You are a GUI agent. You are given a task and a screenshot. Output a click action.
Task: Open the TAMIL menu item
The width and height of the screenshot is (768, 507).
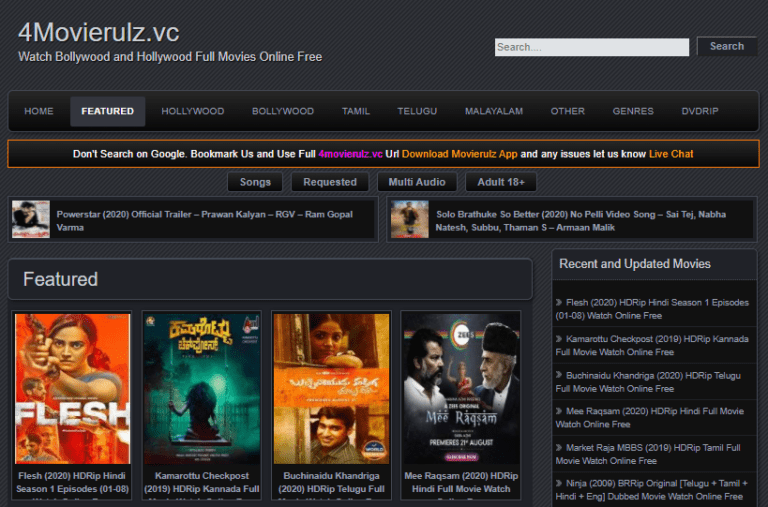[x=356, y=111]
